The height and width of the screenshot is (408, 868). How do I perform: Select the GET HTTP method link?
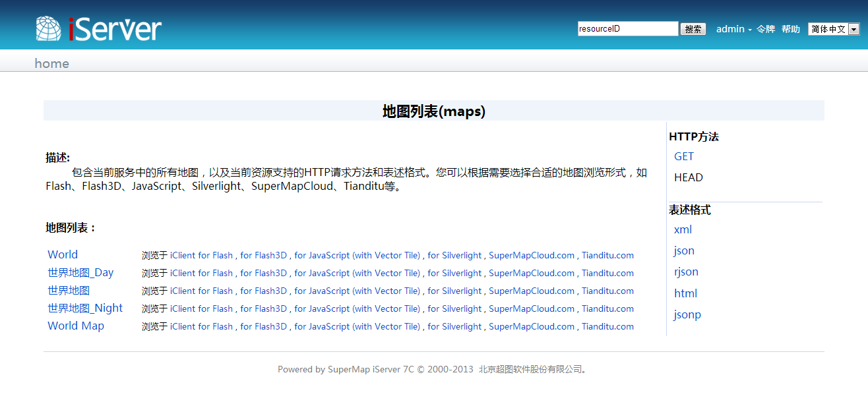click(684, 156)
